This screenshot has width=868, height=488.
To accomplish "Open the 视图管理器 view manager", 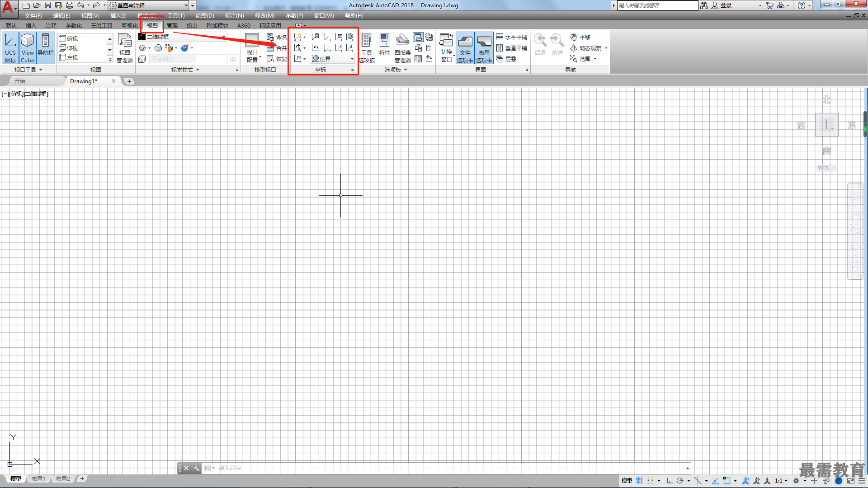I will [x=125, y=48].
